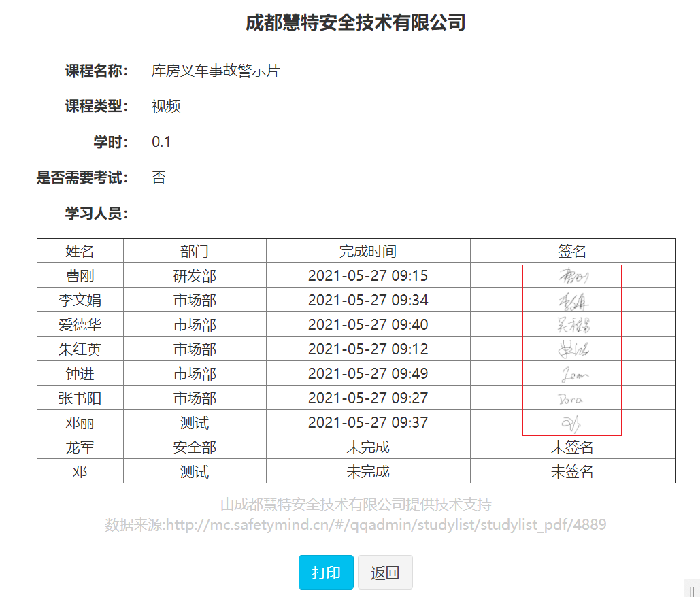This screenshot has height=597, width=700.
Task: Open 钟进's signature image
Action: pos(575,375)
